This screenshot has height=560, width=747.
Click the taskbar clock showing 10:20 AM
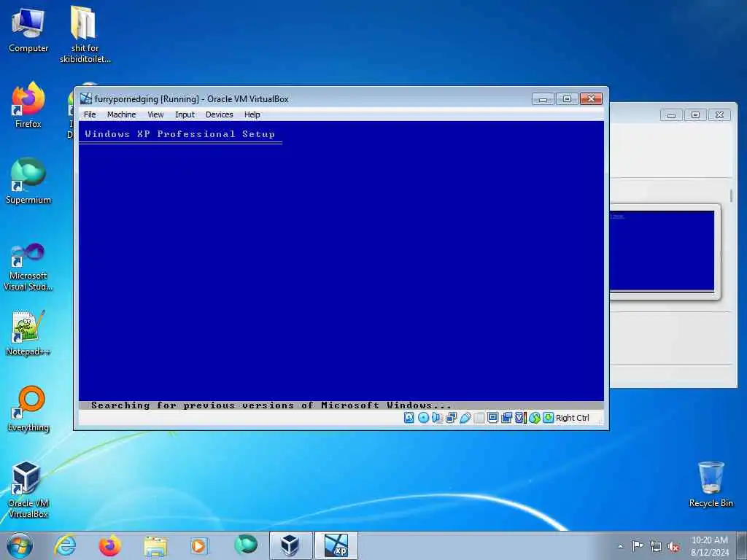pyautogui.click(x=709, y=545)
